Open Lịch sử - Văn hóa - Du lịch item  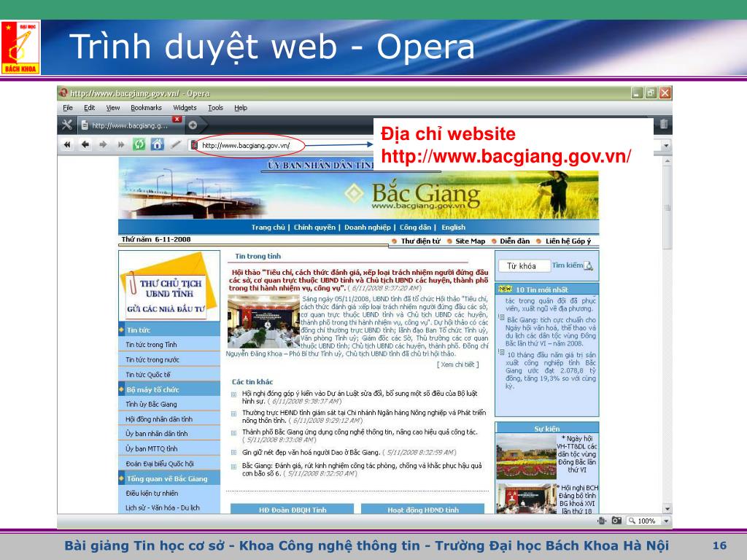(x=163, y=507)
